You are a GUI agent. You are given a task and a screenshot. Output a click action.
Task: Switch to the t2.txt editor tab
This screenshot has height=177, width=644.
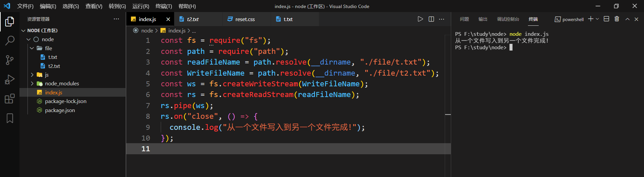coord(198,19)
